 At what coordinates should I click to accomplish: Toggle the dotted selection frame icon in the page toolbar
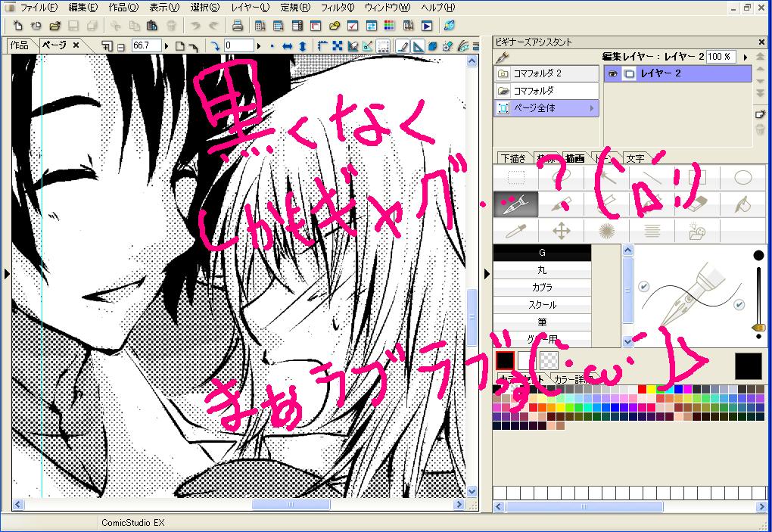[383, 46]
